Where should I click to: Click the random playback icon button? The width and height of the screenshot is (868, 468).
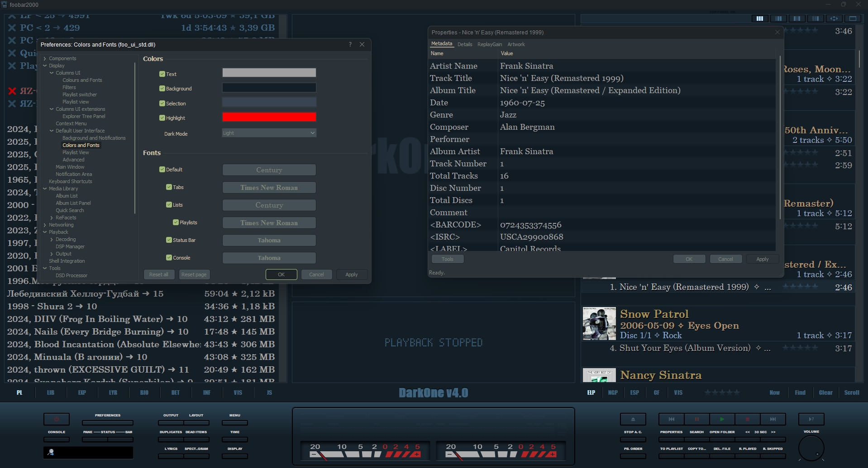pos(811,419)
